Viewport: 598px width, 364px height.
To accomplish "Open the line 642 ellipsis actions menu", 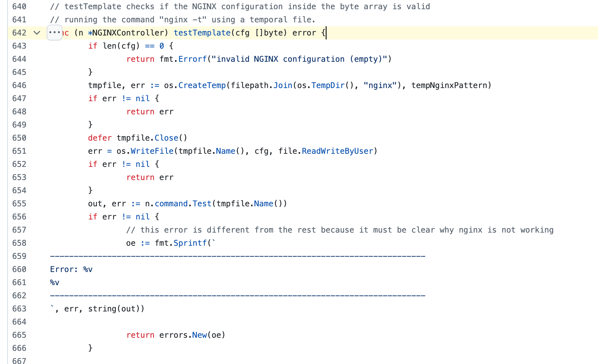I will [x=54, y=33].
